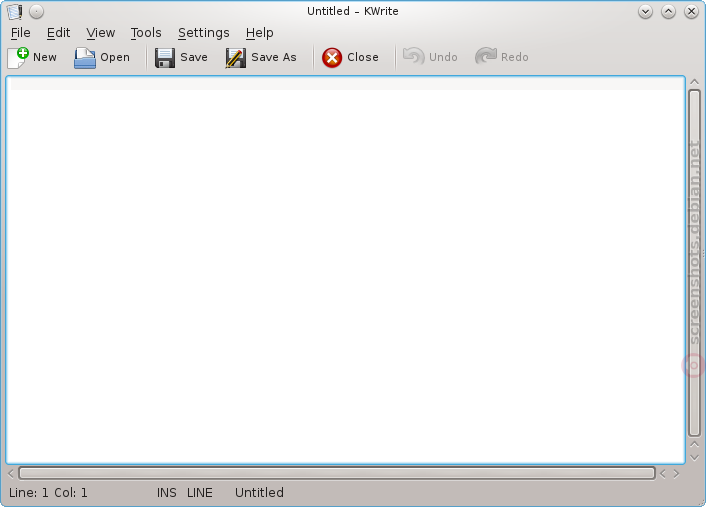Image resolution: width=706 pixels, height=507 pixels.
Task: Open the View menu
Action: 101,33
